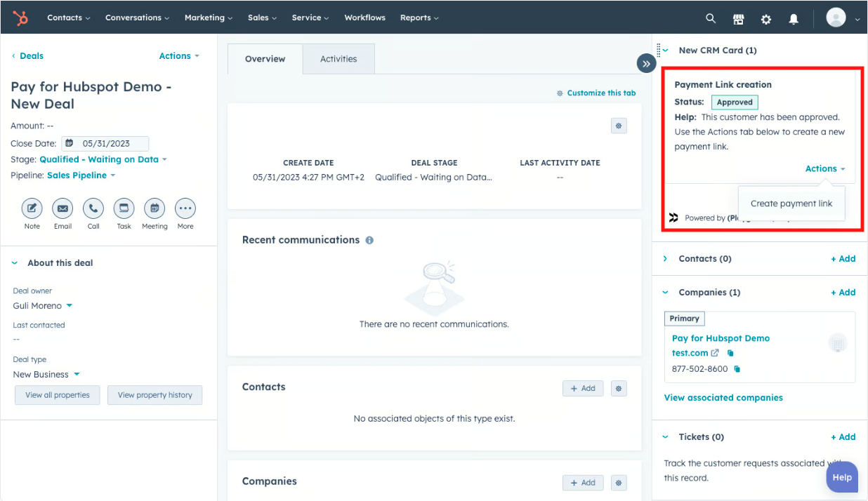
Task: Open the View associated companies link
Action: click(723, 398)
